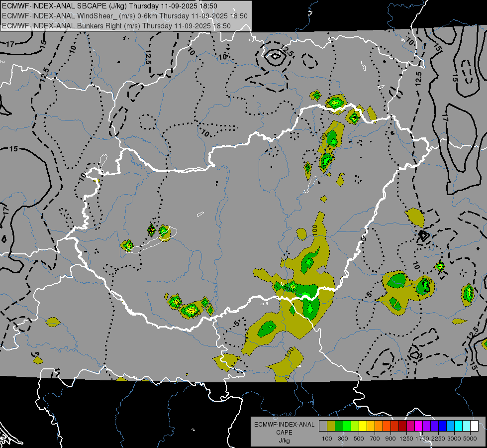The height and width of the screenshot is (448, 487).
Task: Click the J/kg unit label in the legend
Action: [285, 441]
